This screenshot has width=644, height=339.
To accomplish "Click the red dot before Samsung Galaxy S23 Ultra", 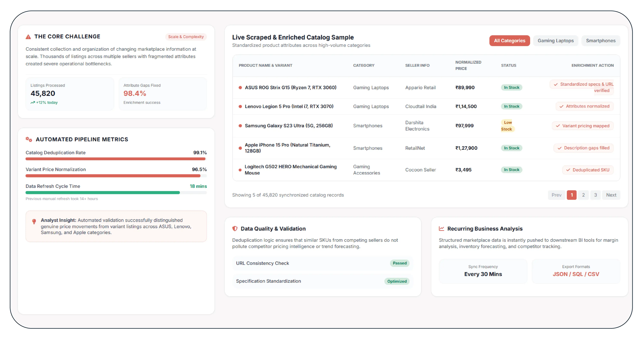I will pos(240,126).
